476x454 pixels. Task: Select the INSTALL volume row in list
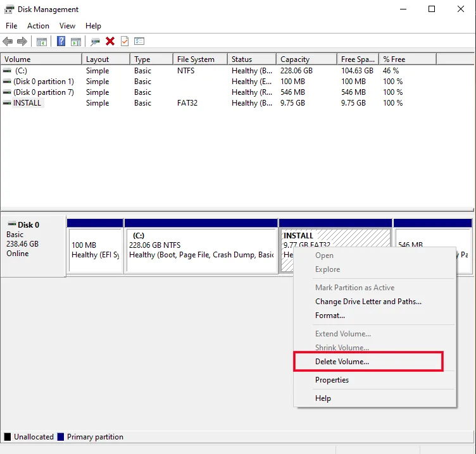[27, 103]
